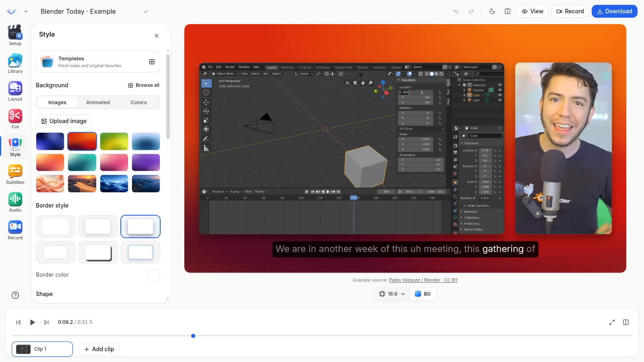Toggle the top bar split panel icon
The height and width of the screenshot is (362, 644).
pyautogui.click(x=508, y=11)
